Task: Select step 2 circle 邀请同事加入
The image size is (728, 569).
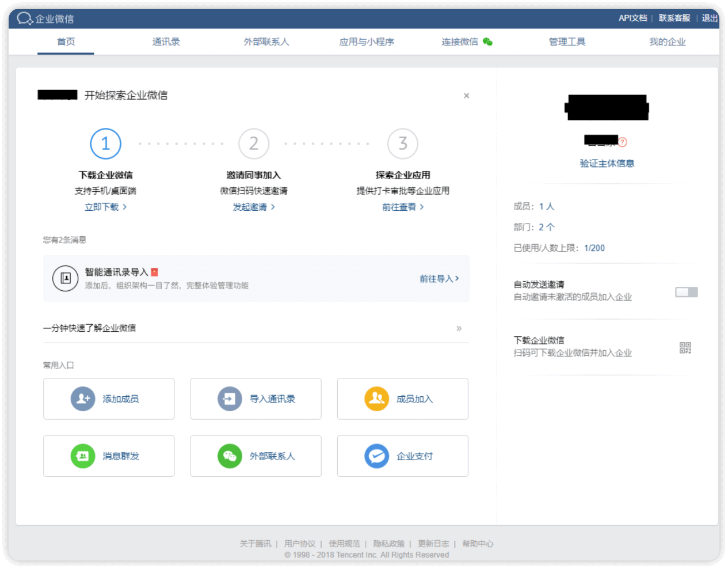Action: (x=254, y=143)
